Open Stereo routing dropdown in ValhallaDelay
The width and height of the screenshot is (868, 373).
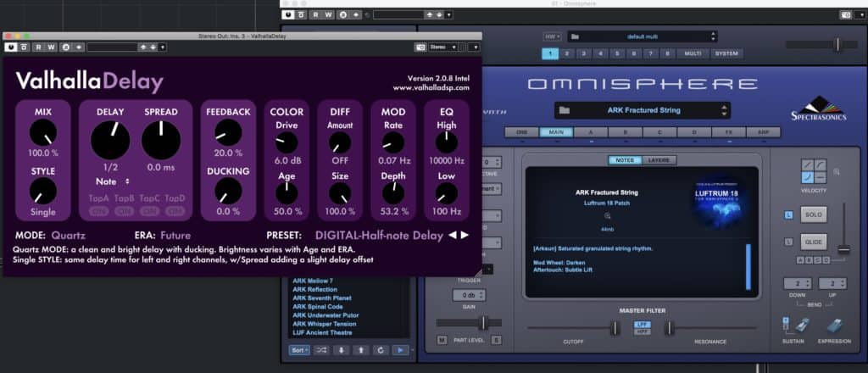(x=442, y=47)
